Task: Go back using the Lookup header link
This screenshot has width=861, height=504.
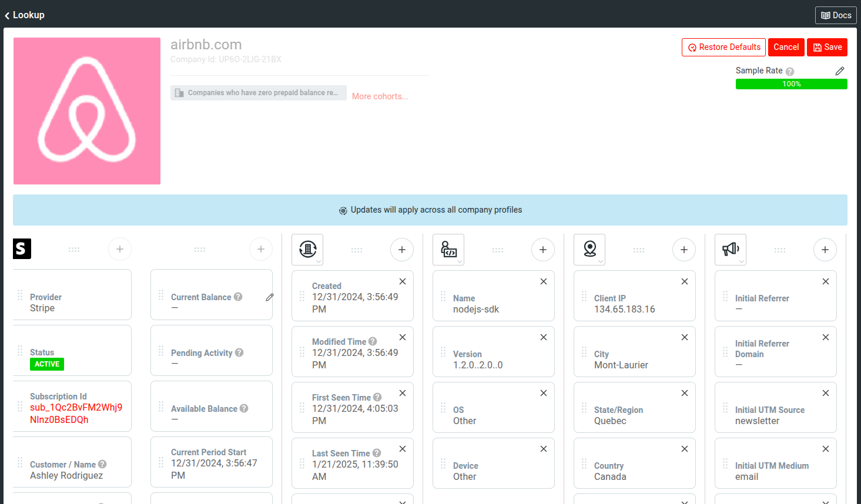Action: (24, 15)
